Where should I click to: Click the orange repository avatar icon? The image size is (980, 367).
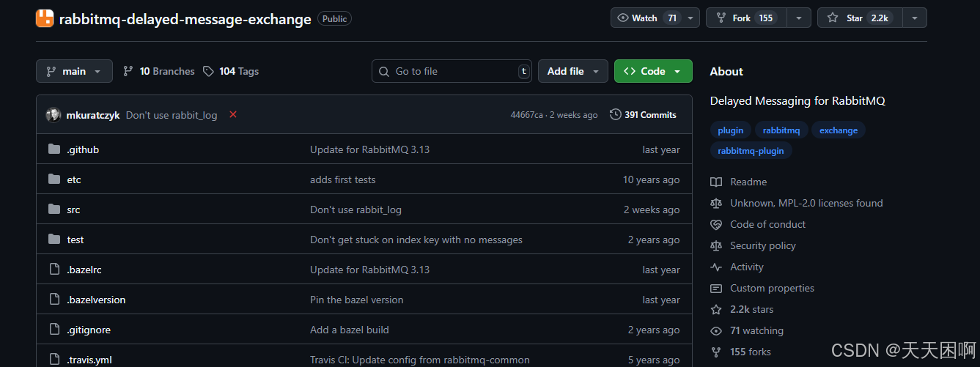[x=45, y=18]
